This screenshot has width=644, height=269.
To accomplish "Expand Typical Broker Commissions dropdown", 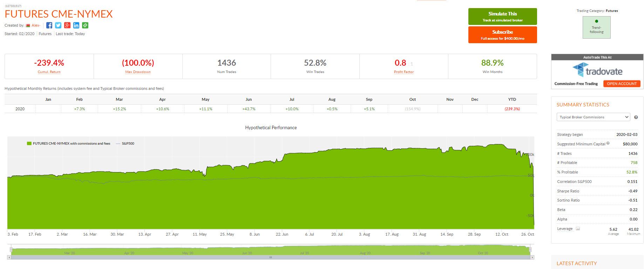I will point(593,117).
